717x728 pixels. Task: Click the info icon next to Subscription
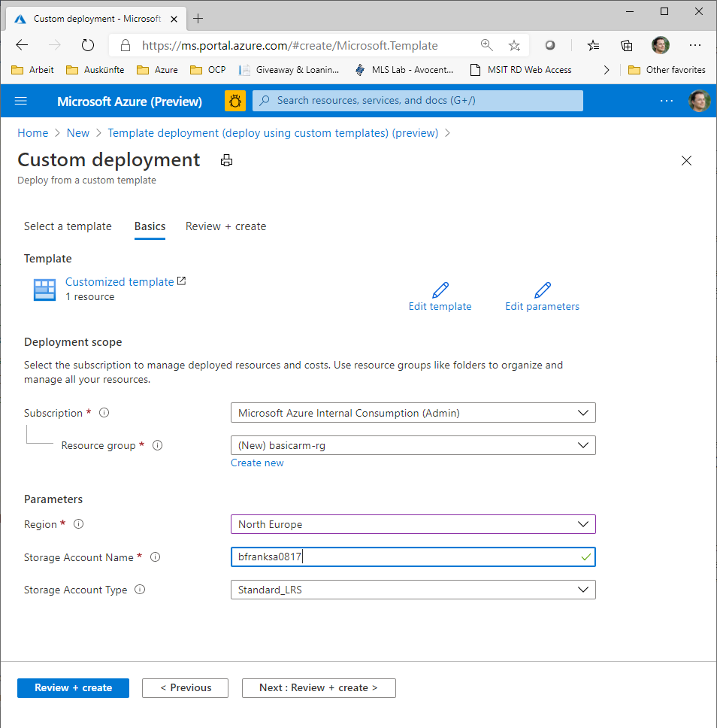pyautogui.click(x=104, y=412)
